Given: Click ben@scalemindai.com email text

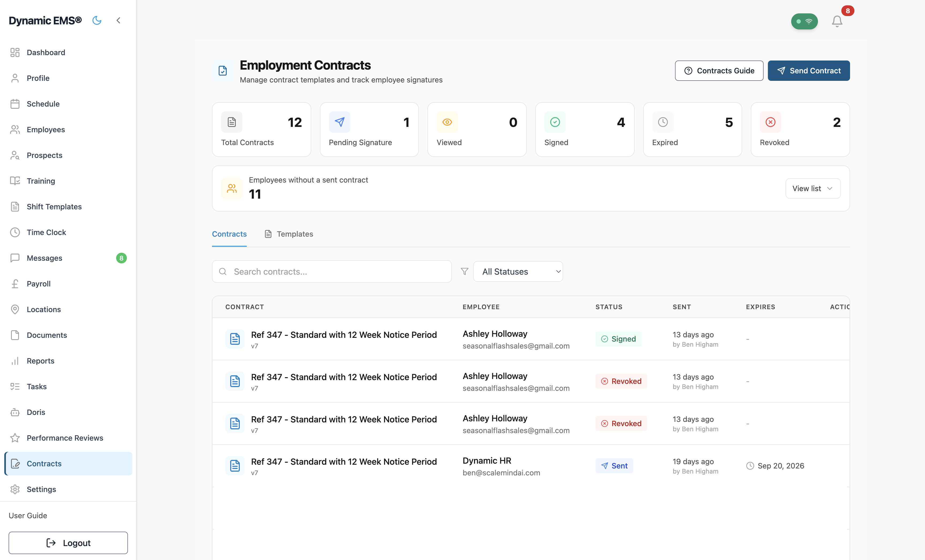Looking at the screenshot, I should click(501, 473).
